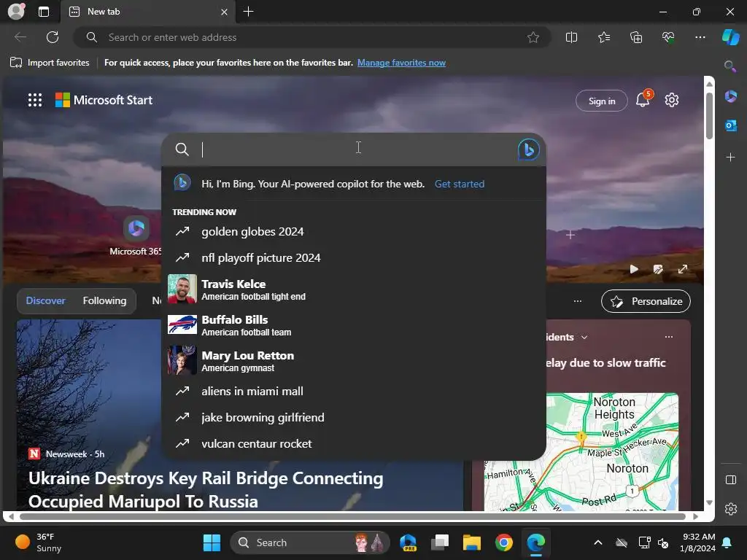Select aliens in miami mall suggestion
Screen dimensions: 747x560
(x=354, y=391)
